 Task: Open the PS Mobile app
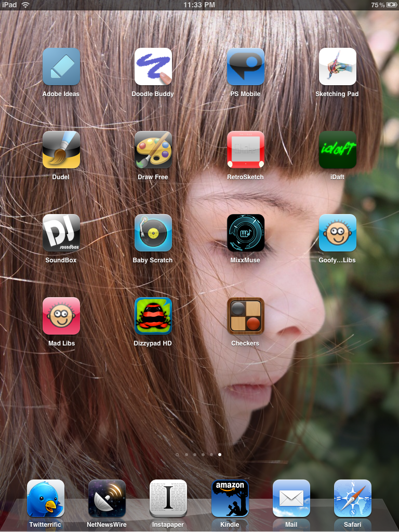(x=245, y=67)
